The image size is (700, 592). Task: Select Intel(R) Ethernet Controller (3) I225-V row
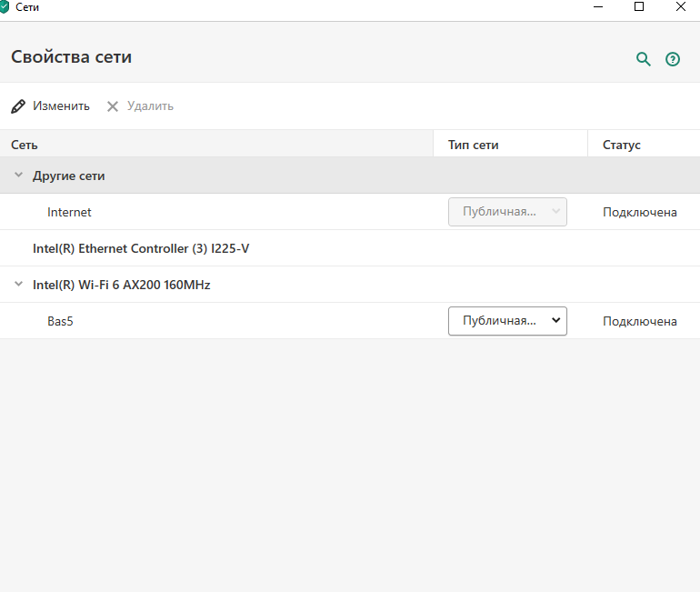click(350, 248)
